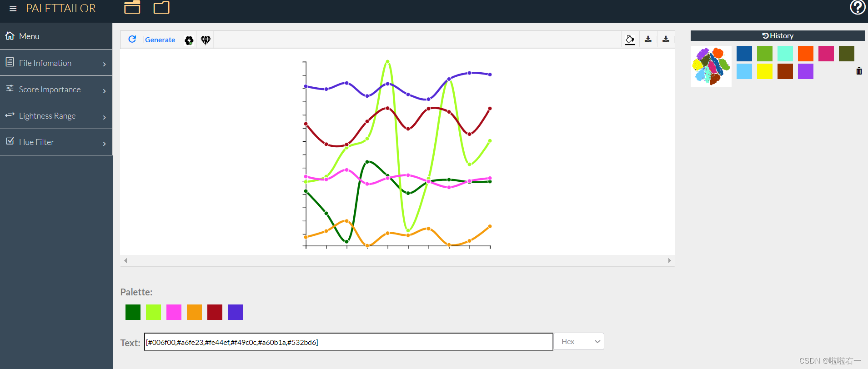Screen dimensions: 868x369
Task: Click the palette hex Text input field
Action: pos(348,342)
